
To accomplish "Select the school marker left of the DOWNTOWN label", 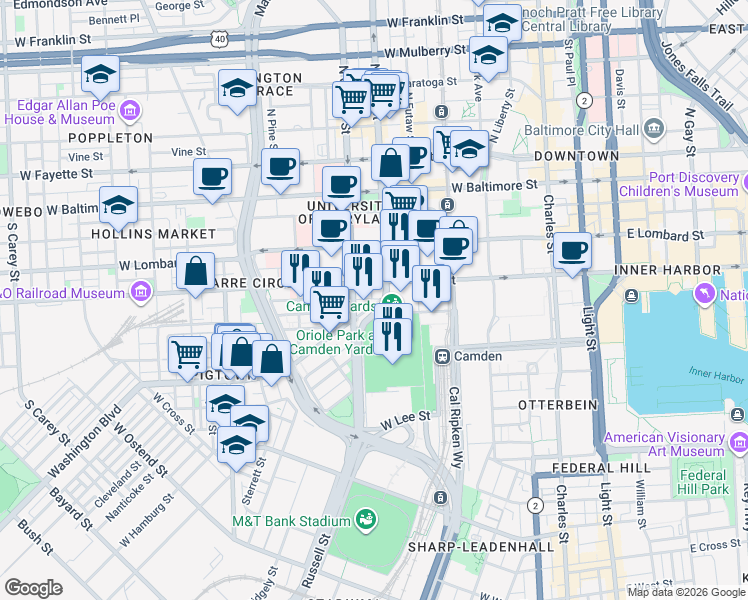I will 469,150.
